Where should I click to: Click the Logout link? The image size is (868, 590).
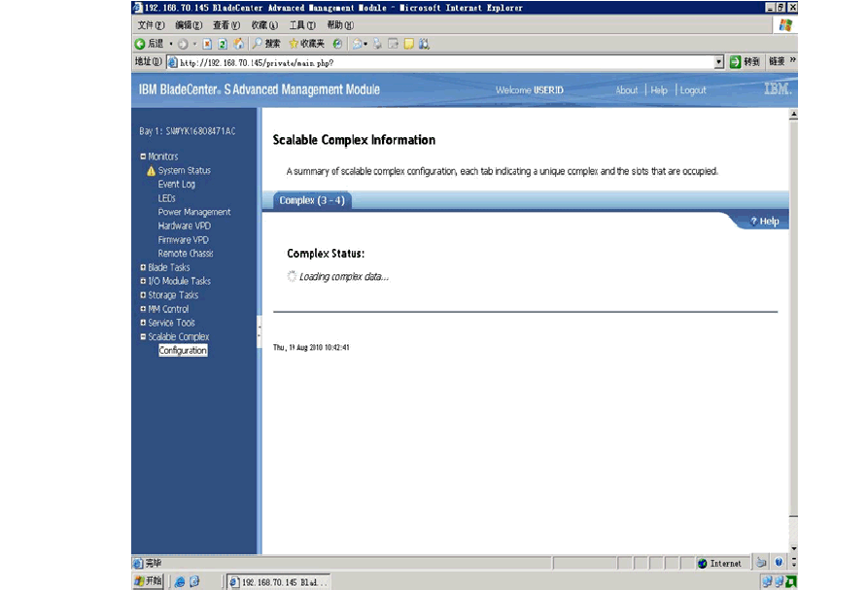693,90
